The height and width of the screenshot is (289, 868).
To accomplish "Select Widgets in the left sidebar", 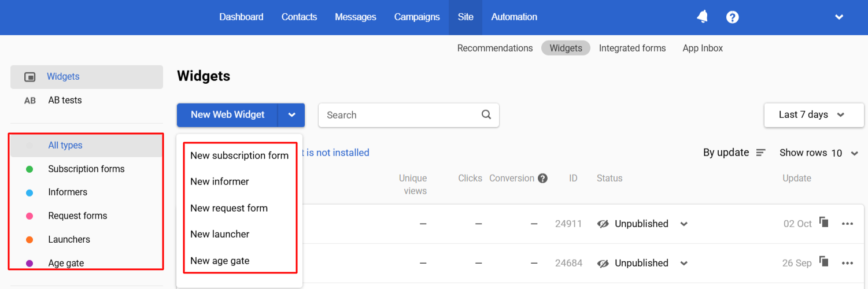I will [87, 77].
